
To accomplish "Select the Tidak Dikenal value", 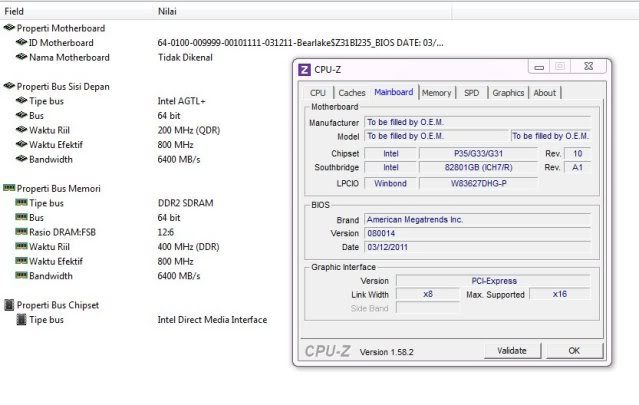I will [185, 57].
